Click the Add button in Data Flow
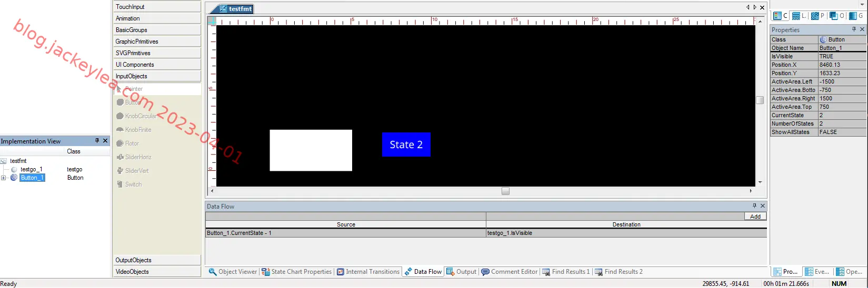The height and width of the screenshot is (288, 868). pyautogui.click(x=755, y=217)
